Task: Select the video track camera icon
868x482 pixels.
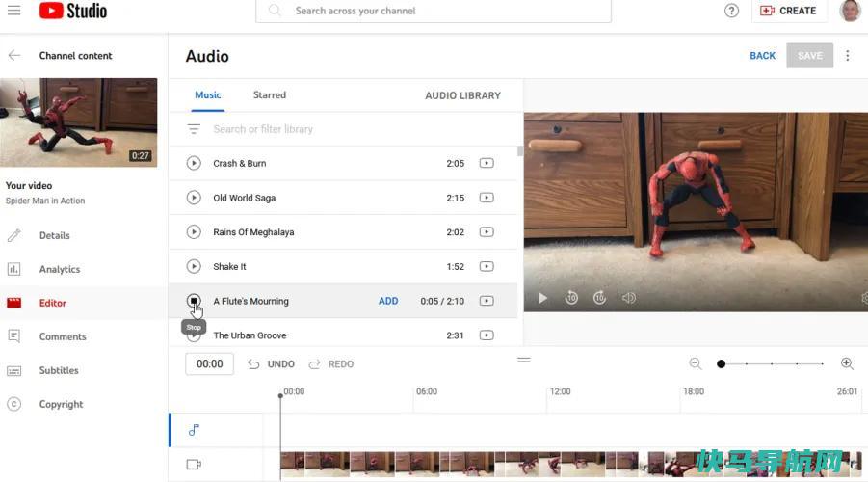Action: (194, 465)
